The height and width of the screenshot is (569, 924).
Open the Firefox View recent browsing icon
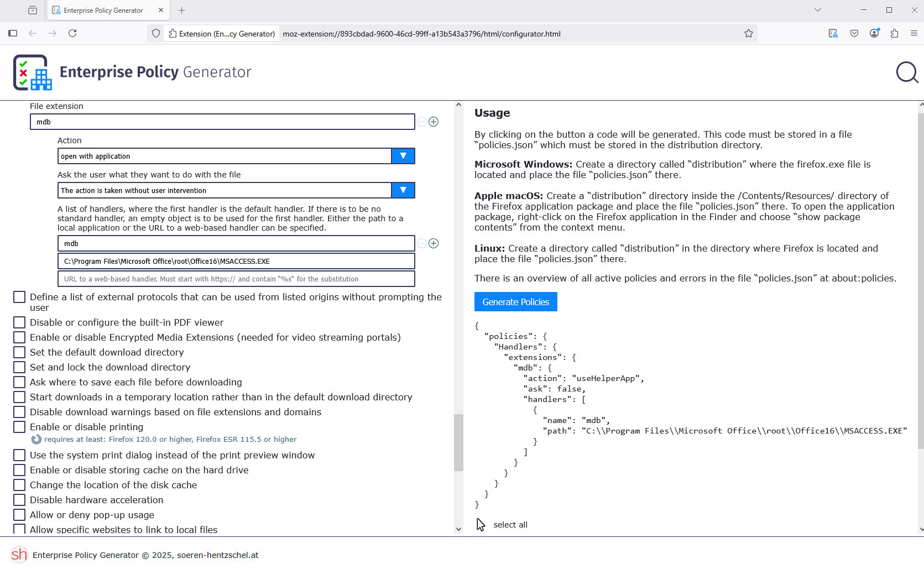33,10
